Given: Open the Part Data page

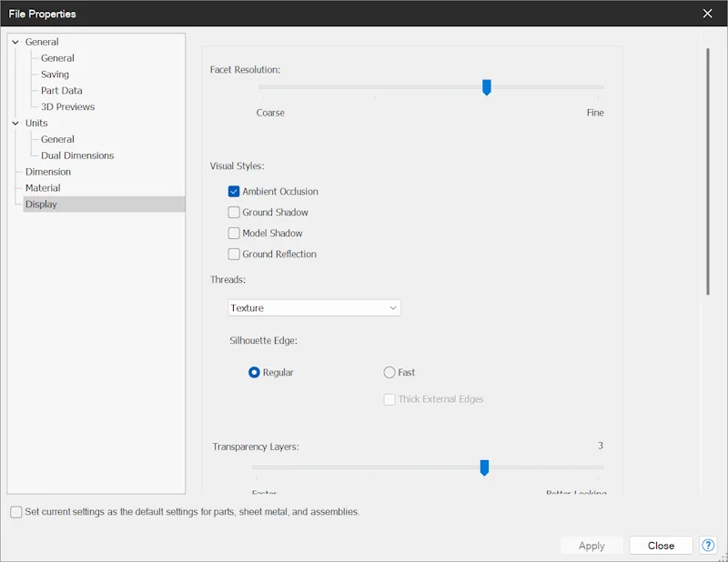Looking at the screenshot, I should [61, 91].
